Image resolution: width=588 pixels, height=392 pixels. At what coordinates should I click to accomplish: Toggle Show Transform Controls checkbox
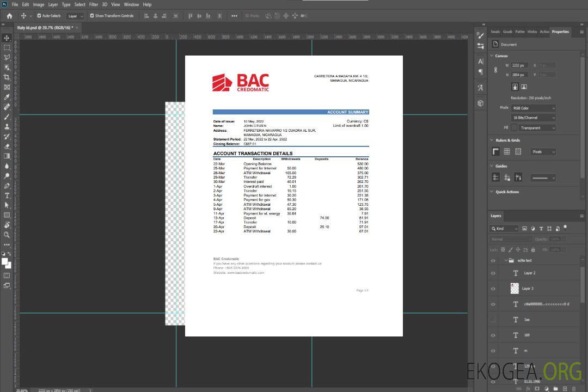tap(92, 16)
